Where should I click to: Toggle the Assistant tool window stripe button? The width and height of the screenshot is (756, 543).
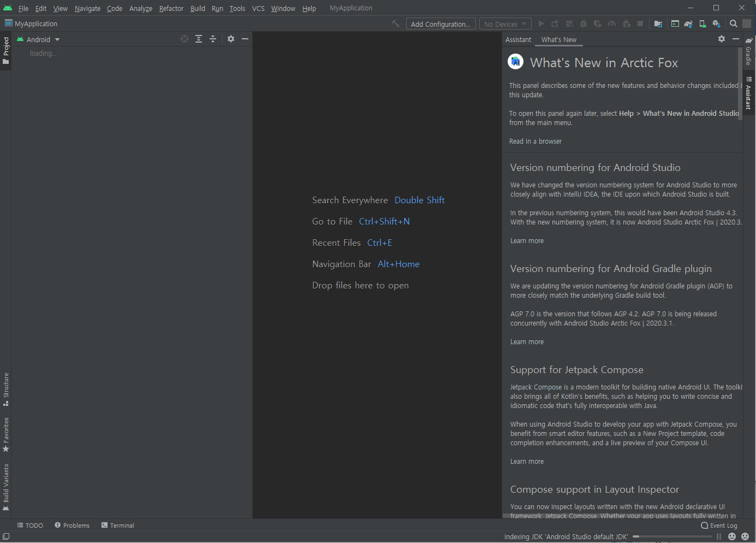(x=749, y=93)
